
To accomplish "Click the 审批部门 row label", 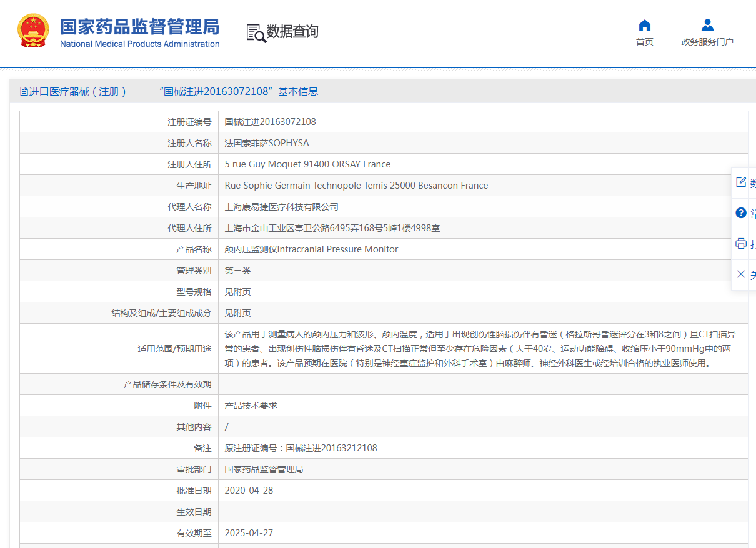I will click(194, 469).
